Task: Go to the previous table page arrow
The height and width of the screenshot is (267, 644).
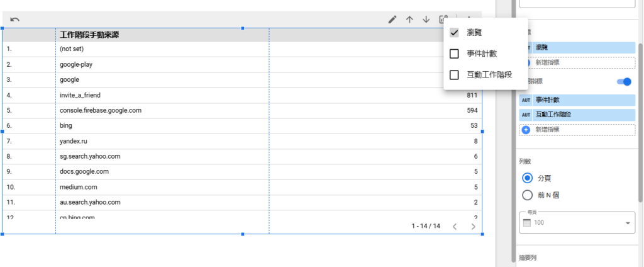Action: (x=455, y=226)
